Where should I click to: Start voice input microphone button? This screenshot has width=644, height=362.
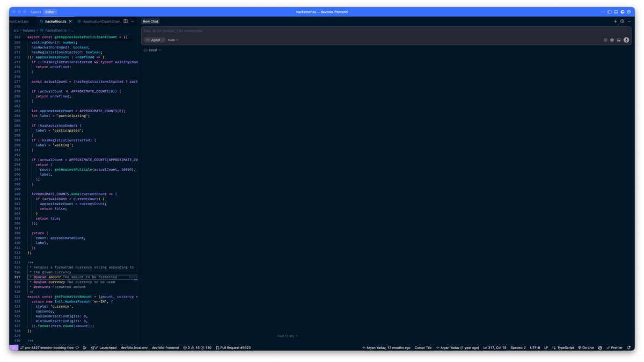pos(626,40)
